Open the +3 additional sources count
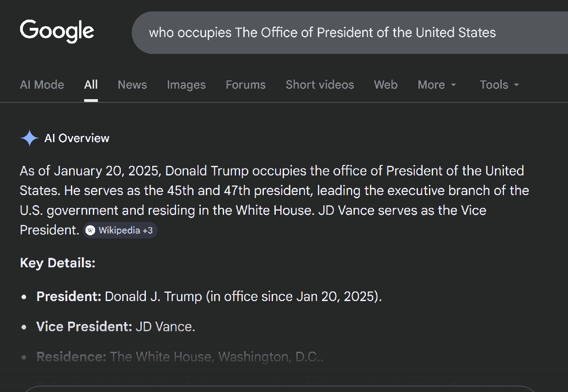This screenshot has width=568, height=392. (147, 230)
